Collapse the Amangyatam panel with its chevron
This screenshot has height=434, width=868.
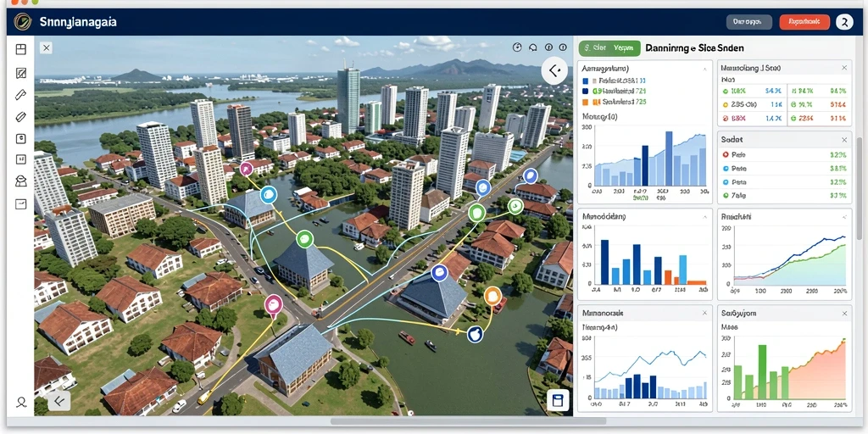[704, 70]
